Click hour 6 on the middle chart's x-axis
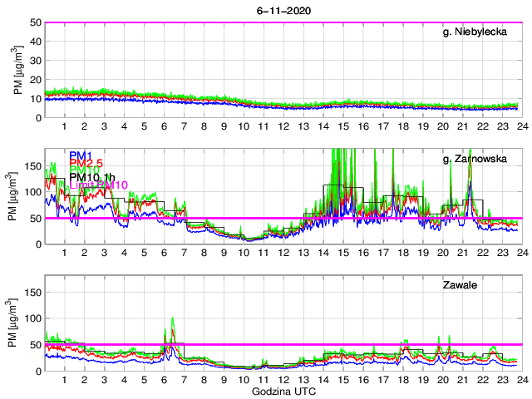Viewport: 532px width, 399px height. [164, 253]
